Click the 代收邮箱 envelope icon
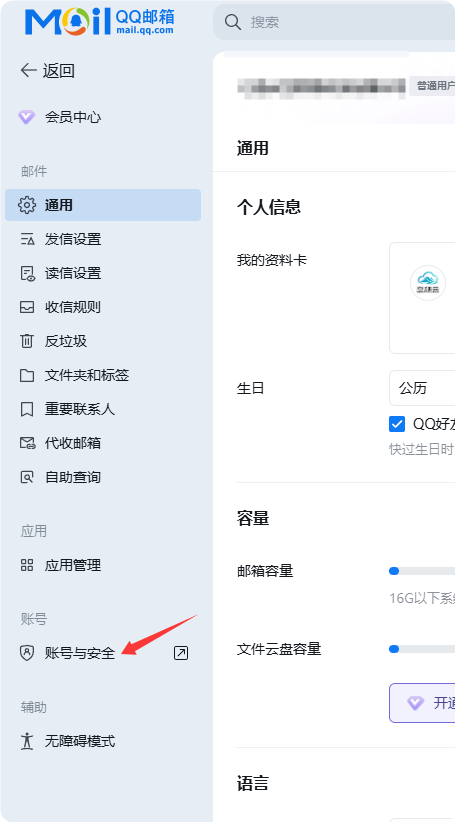The image size is (455, 822). click(27, 443)
